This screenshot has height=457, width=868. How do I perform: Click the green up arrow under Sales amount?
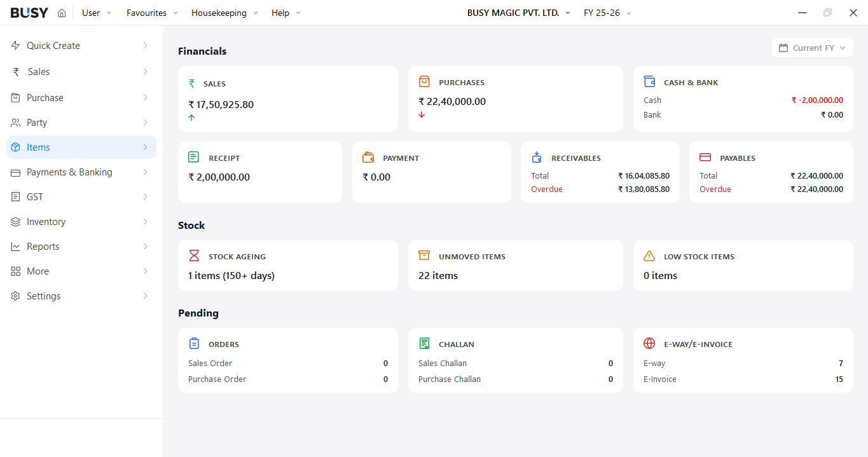pos(191,118)
